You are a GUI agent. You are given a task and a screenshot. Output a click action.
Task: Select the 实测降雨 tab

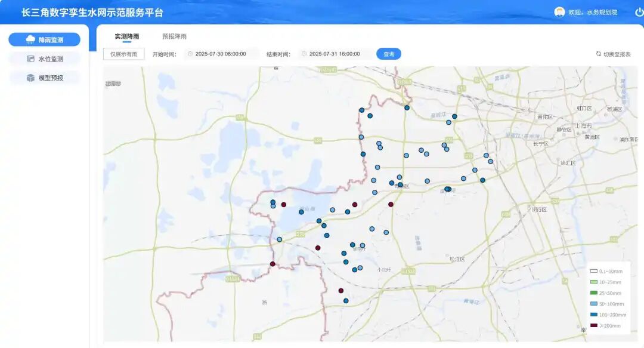coord(127,36)
